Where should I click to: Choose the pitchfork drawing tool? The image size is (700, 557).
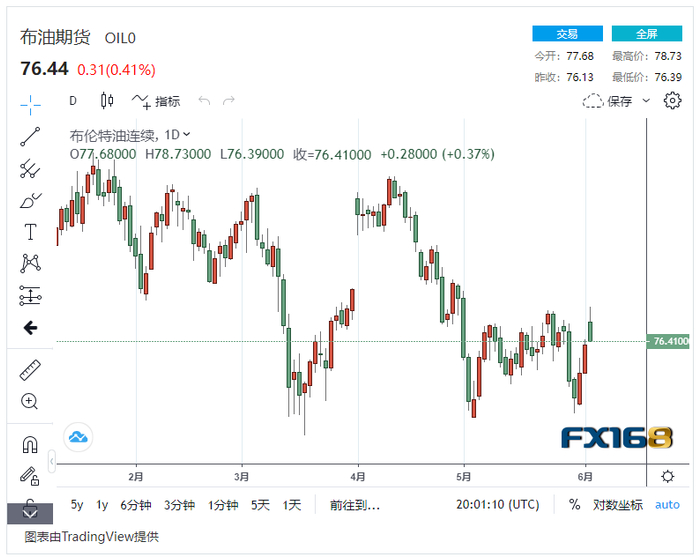(30, 169)
